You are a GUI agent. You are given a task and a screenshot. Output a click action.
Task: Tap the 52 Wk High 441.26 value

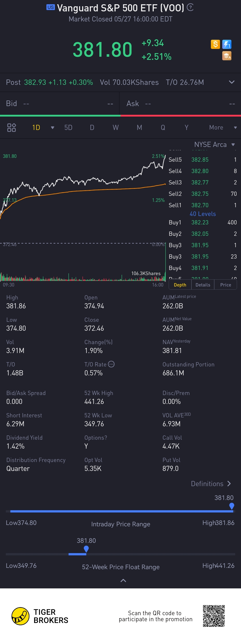tap(94, 401)
